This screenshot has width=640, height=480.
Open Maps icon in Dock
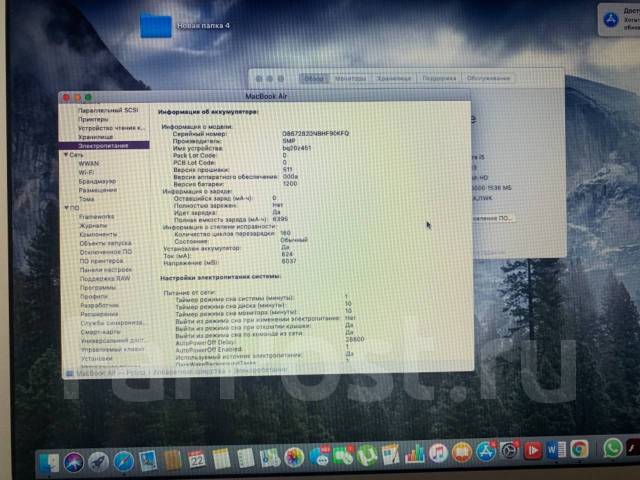269,458
